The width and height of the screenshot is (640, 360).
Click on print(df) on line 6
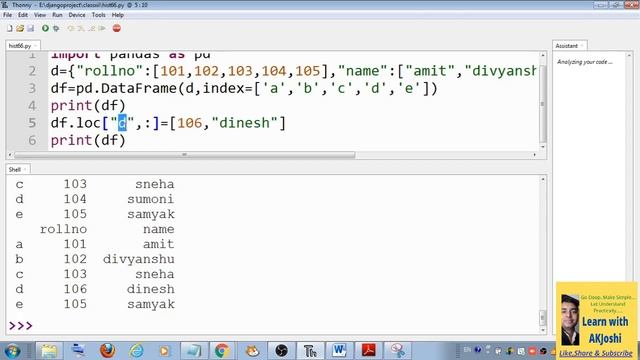pyautogui.click(x=88, y=140)
